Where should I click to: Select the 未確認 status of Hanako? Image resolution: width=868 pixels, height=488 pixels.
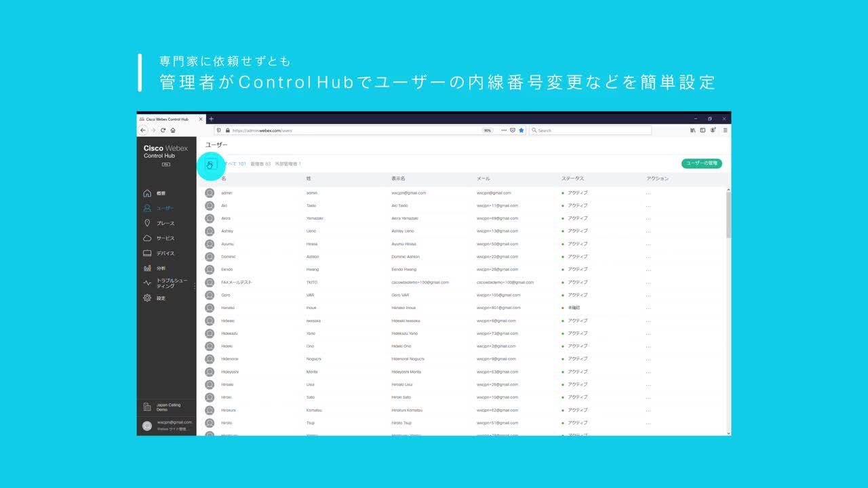[x=574, y=308]
